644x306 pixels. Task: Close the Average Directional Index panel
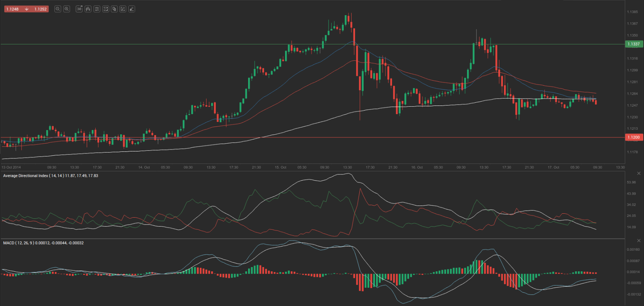tap(639, 173)
